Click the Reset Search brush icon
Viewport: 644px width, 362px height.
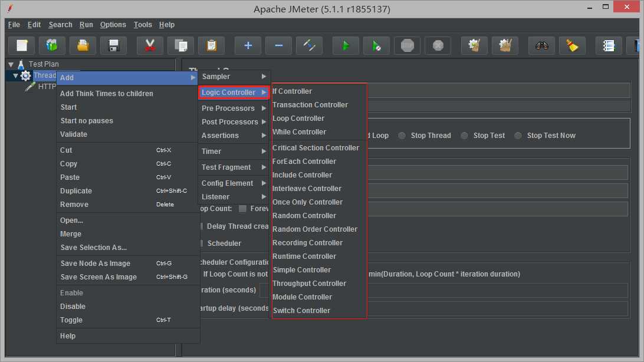[572, 45]
